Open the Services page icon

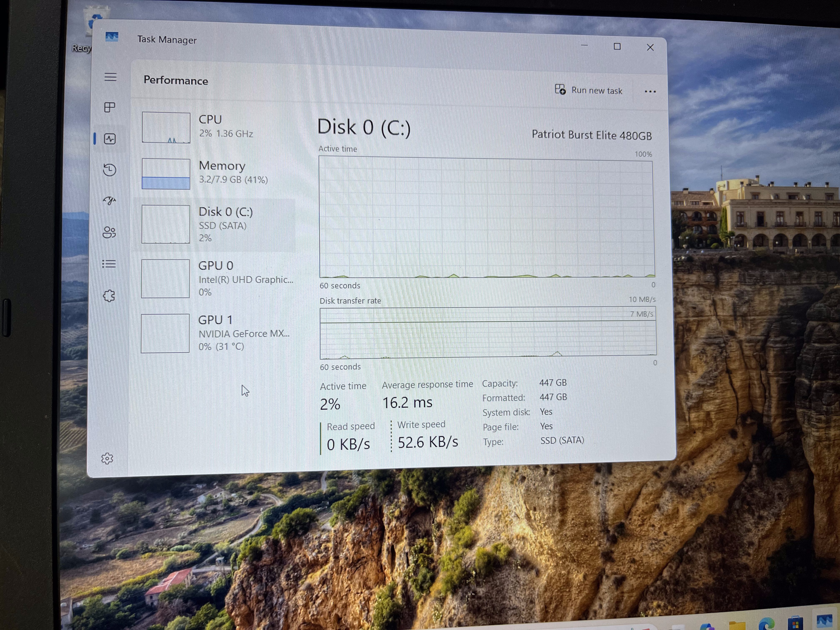109,296
